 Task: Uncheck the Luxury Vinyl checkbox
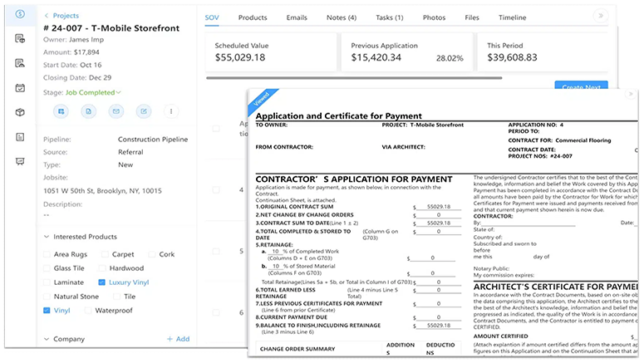pos(103,282)
